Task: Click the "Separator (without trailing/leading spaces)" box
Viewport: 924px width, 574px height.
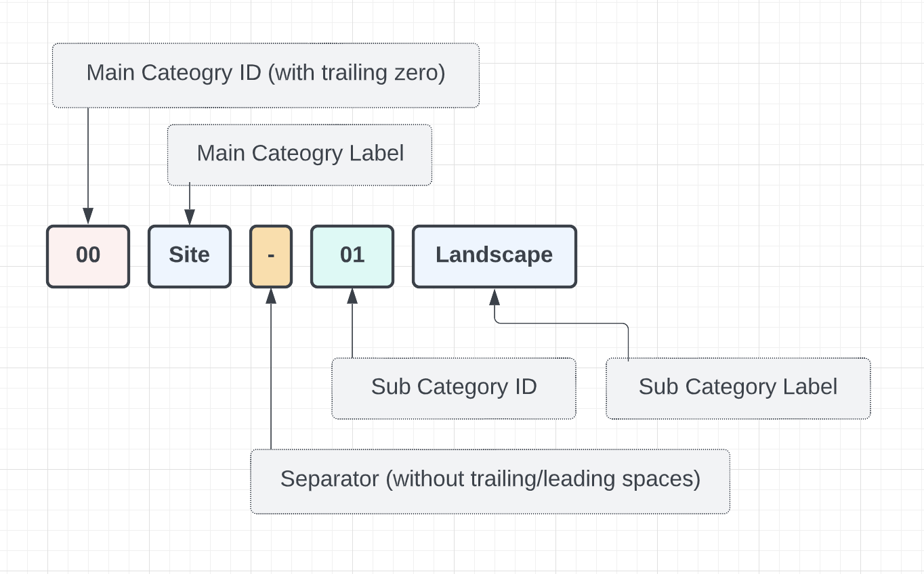Action: tap(490, 481)
